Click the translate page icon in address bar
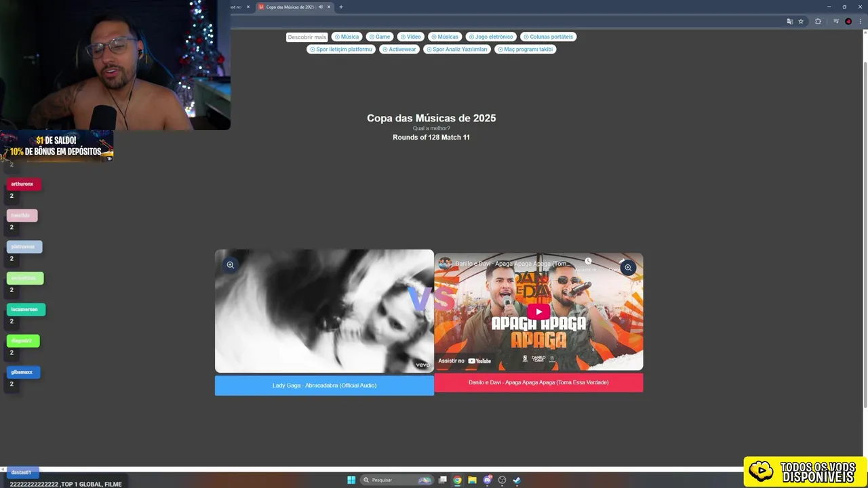This screenshot has height=488, width=868. click(x=789, y=22)
